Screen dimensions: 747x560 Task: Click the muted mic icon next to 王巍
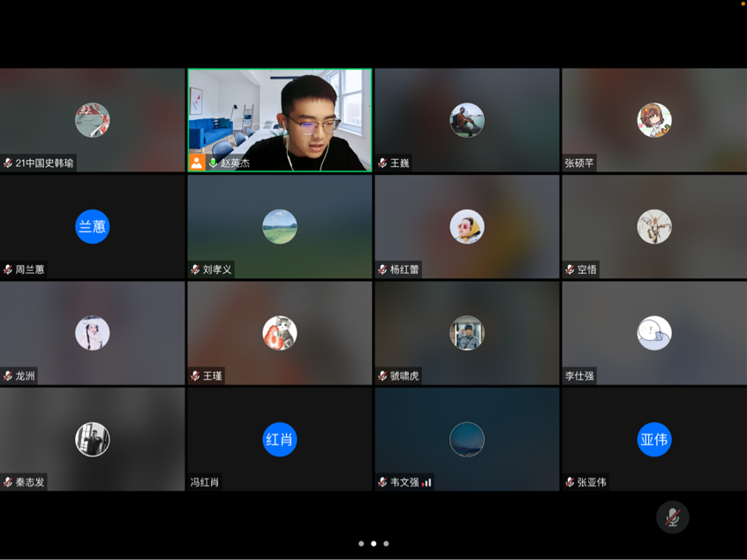click(x=382, y=163)
